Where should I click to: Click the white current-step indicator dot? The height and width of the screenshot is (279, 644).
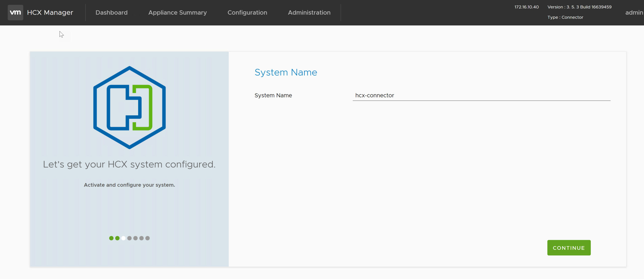click(123, 238)
